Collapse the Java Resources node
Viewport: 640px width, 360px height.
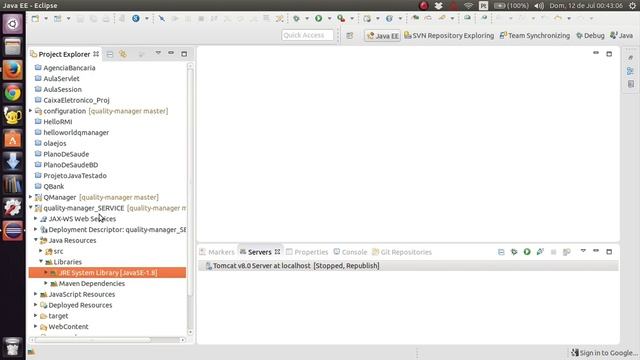36,240
